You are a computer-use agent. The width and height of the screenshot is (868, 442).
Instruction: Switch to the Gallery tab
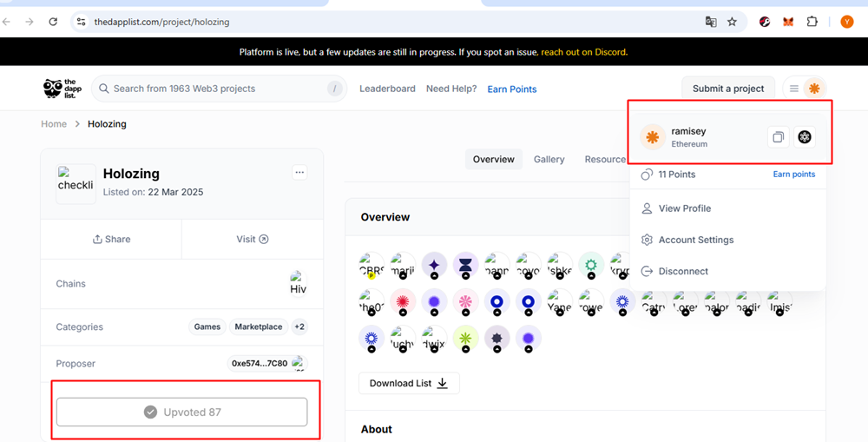tap(549, 159)
